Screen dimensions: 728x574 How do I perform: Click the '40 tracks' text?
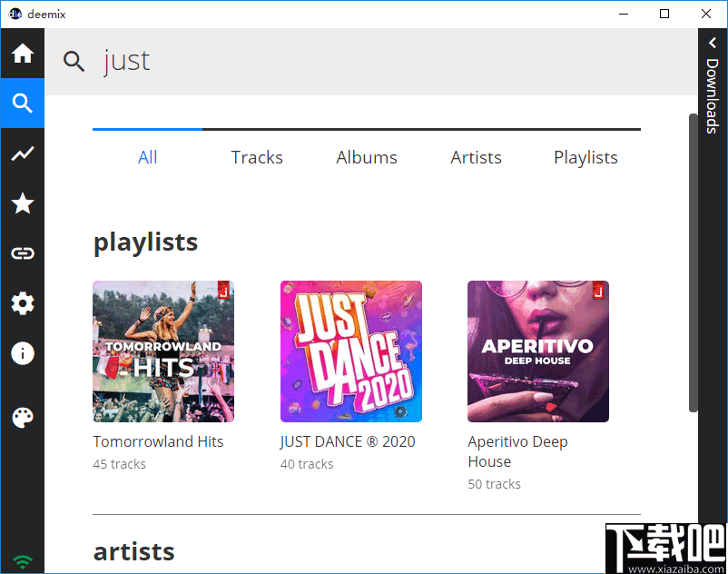tap(307, 464)
